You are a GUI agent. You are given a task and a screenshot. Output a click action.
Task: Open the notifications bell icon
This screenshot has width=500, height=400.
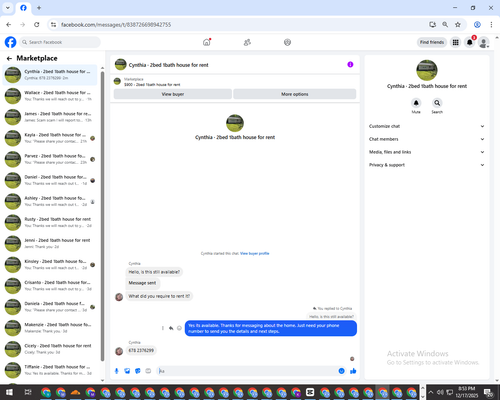pyautogui.click(x=470, y=42)
